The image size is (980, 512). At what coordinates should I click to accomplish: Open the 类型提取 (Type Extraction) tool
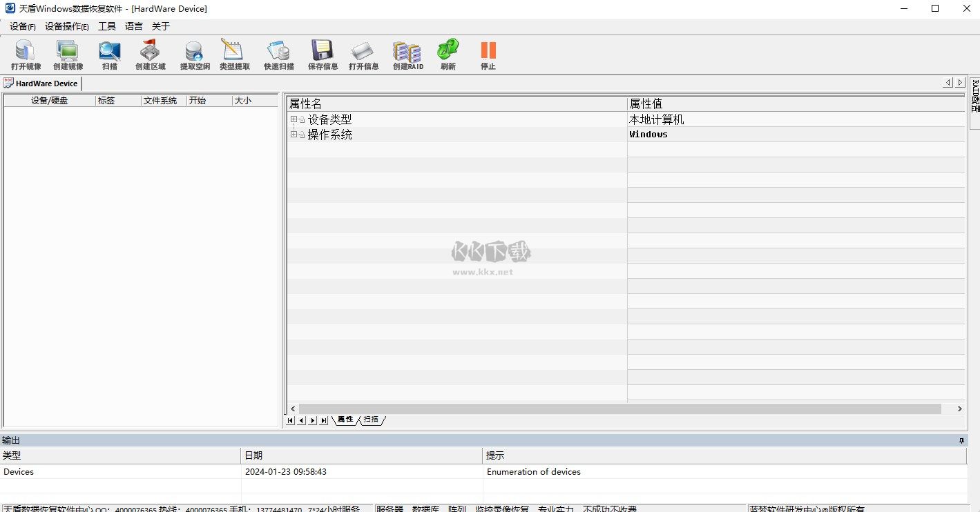pos(234,55)
